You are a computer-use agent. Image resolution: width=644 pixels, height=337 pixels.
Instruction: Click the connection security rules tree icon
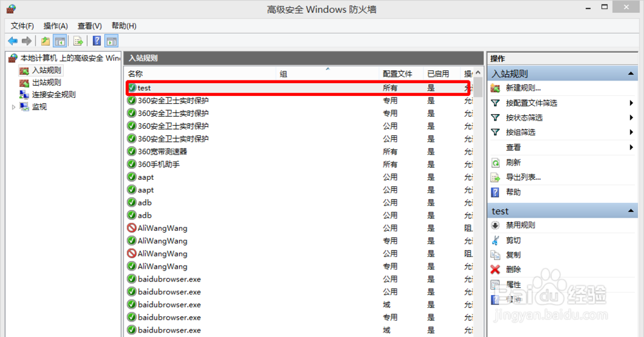(x=24, y=95)
